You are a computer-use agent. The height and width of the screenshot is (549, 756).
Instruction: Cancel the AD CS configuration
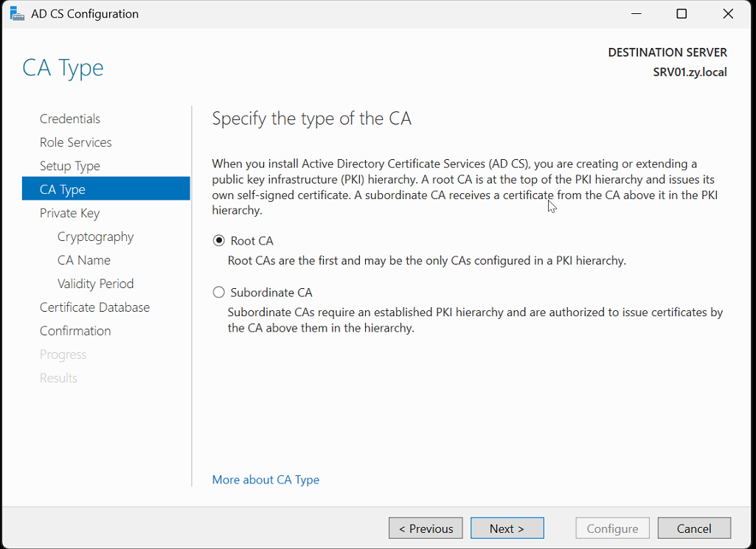(694, 528)
